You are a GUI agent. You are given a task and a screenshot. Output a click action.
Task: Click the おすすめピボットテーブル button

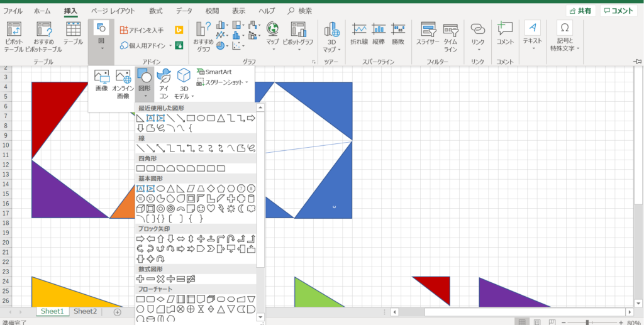[x=43, y=37]
